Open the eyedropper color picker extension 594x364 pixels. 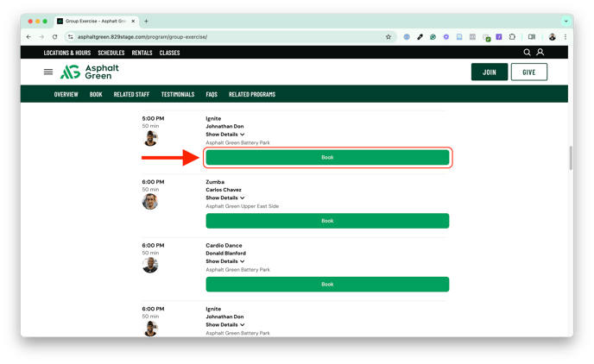coord(420,37)
